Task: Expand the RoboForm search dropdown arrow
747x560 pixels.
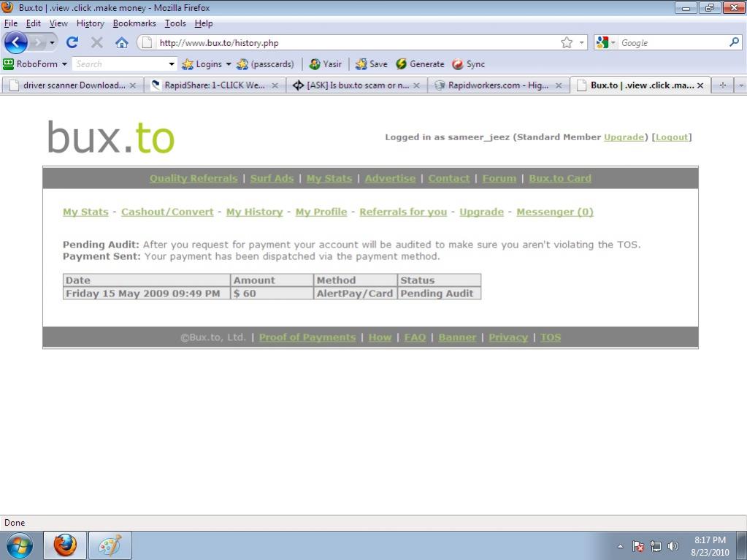Action: [172, 64]
